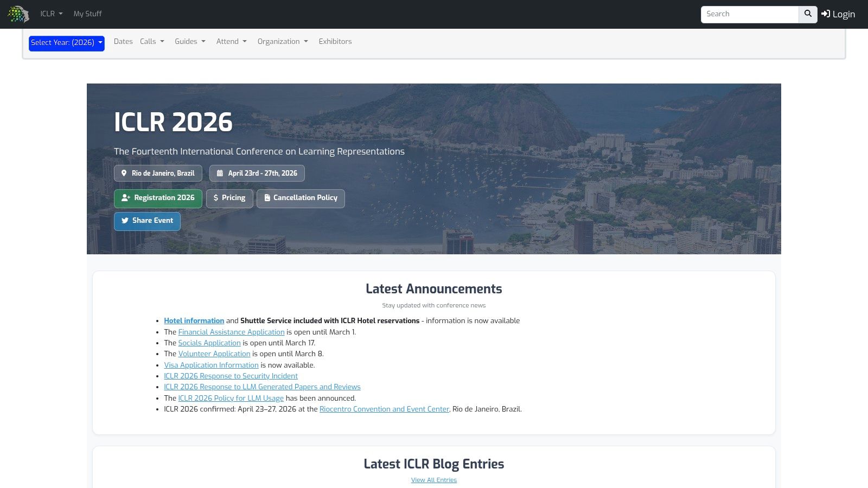Expand the Calls dropdown menu
Screen dimensions: 868x488
coord(152,42)
